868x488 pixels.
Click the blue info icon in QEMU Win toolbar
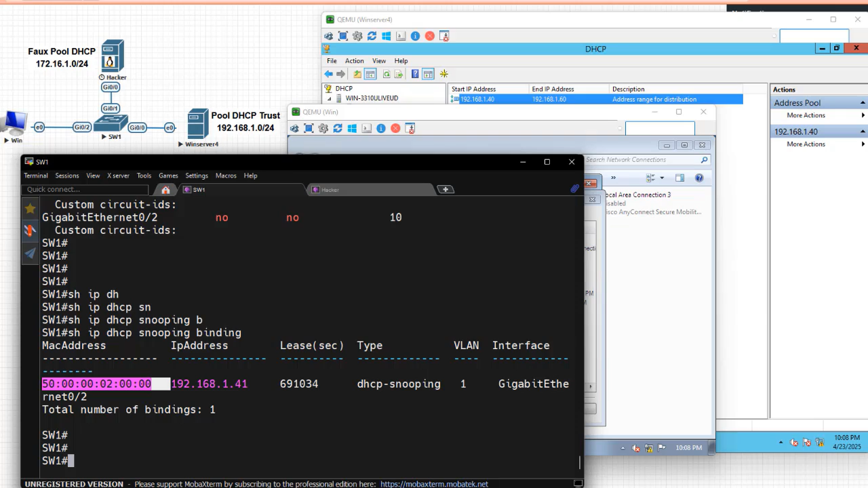381,128
